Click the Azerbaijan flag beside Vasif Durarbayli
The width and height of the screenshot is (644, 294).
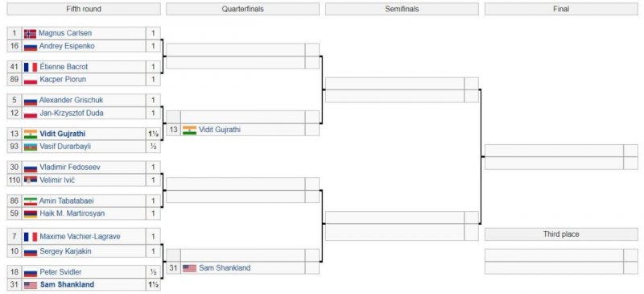coord(31,147)
